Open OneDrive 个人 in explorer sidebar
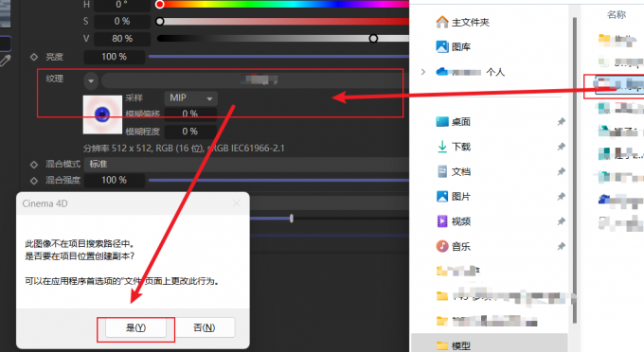The image size is (644, 352). 471,72
